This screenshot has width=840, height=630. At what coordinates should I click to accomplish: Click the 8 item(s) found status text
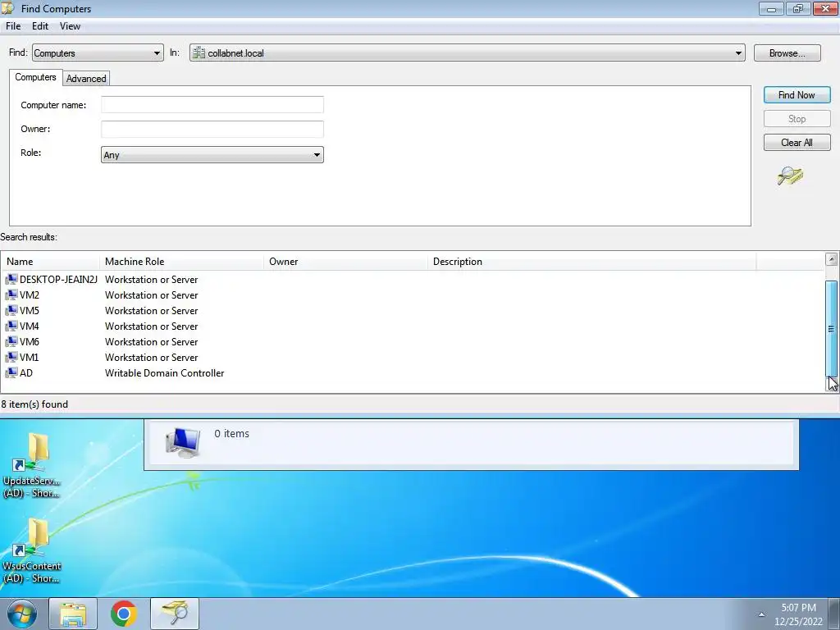pos(34,404)
